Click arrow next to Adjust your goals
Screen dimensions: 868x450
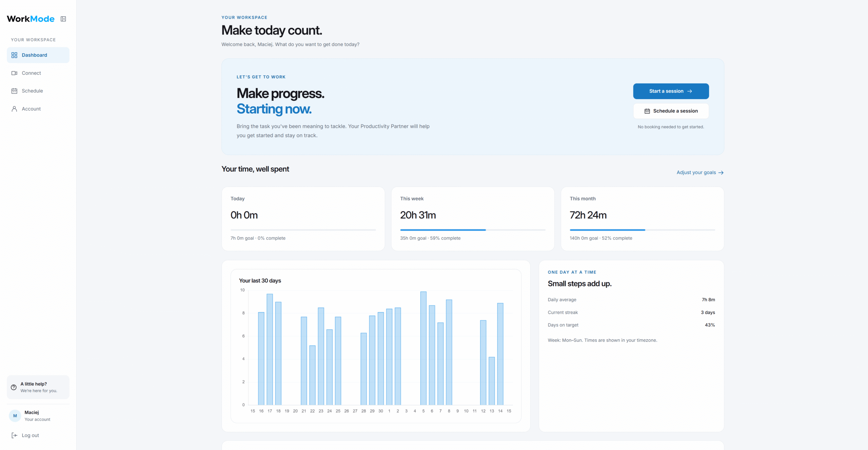721,173
